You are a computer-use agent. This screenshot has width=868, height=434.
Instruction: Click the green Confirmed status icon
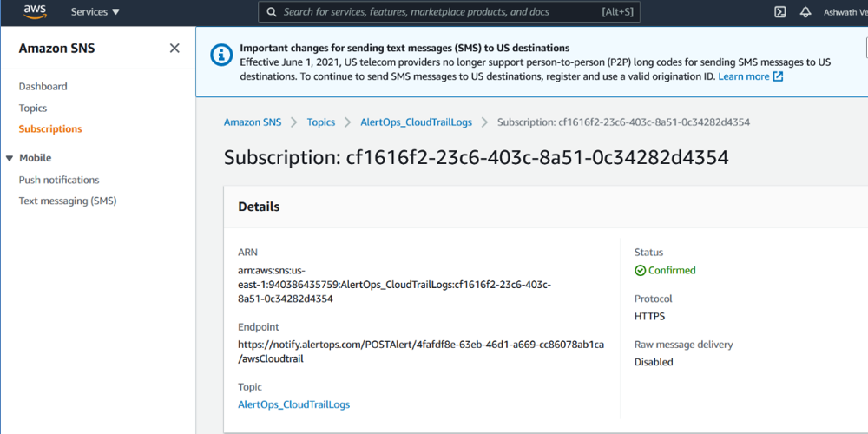point(641,271)
